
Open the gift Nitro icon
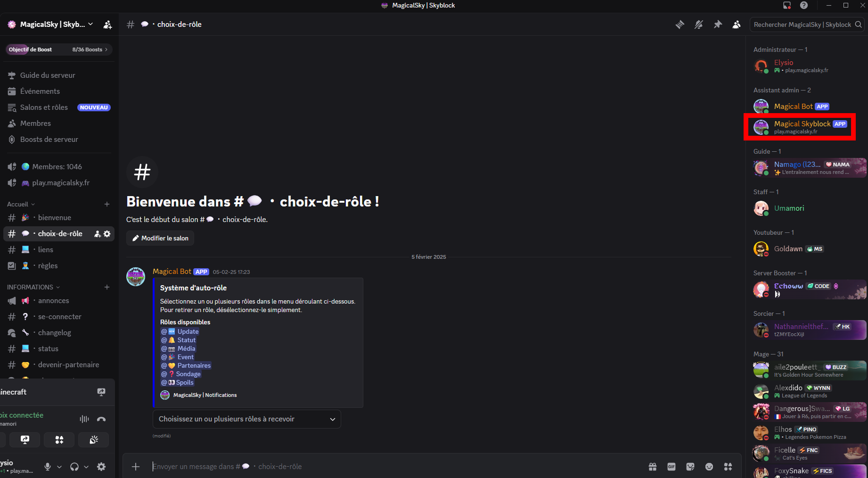[x=653, y=467]
